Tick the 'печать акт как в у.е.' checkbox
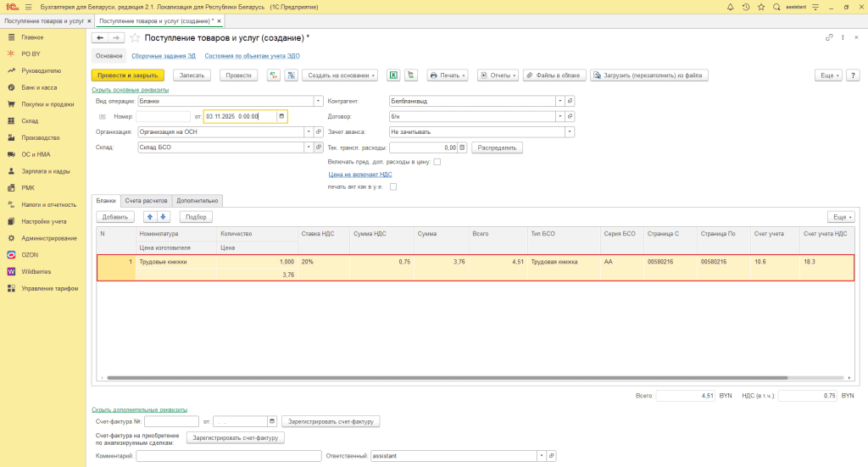868x467 pixels. click(393, 186)
